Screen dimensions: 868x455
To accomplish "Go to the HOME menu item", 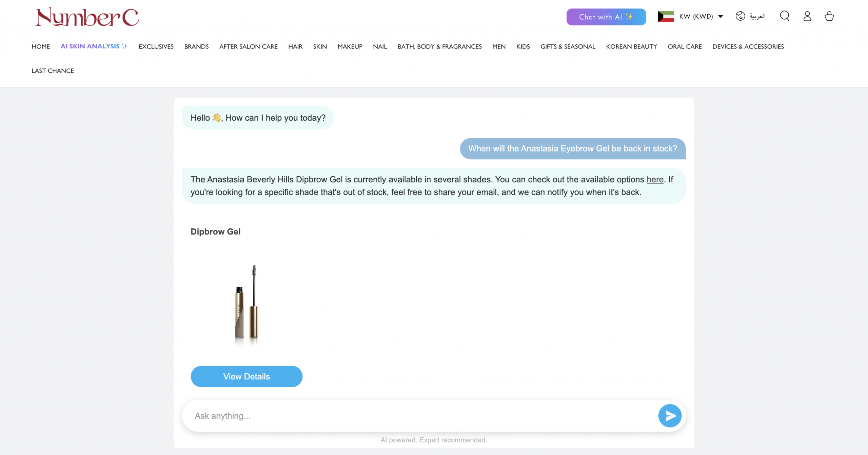I will coord(41,46).
